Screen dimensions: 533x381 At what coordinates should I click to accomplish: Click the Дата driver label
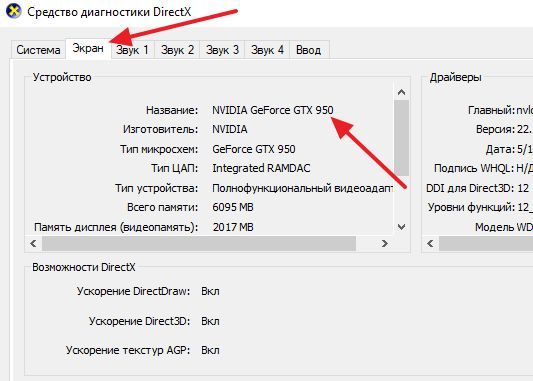tap(500, 149)
